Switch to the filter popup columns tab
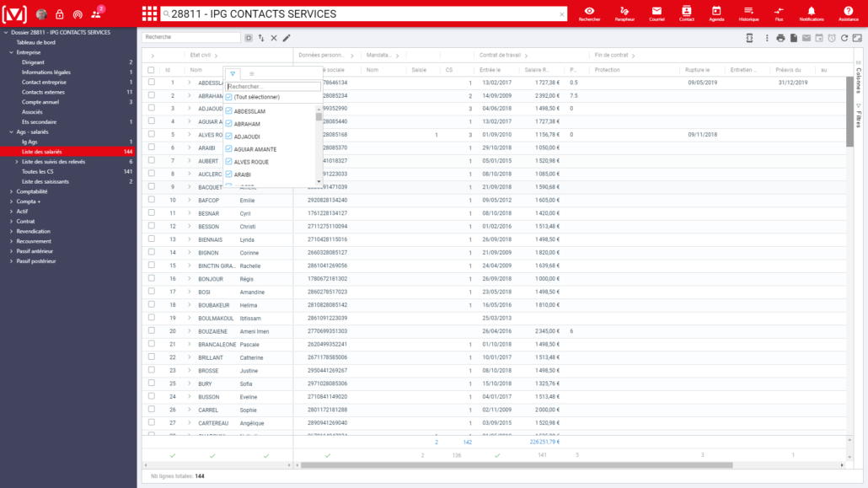The width and height of the screenshot is (868, 488). pos(252,73)
